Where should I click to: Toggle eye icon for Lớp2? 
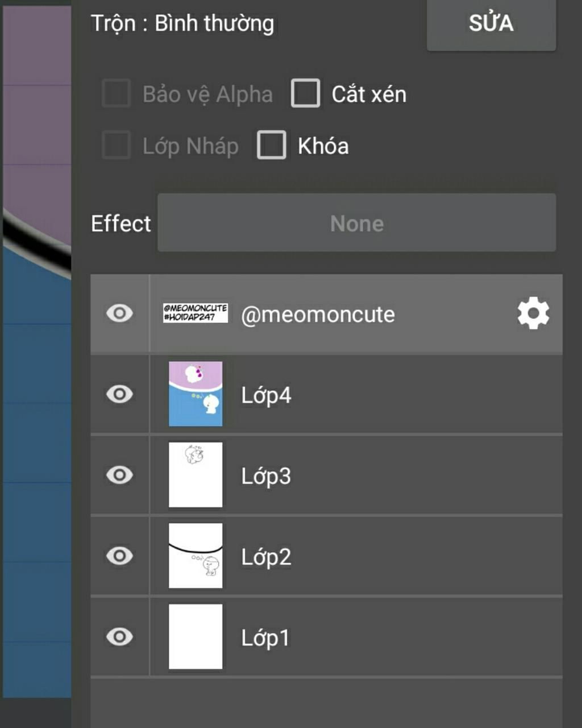[x=119, y=556]
